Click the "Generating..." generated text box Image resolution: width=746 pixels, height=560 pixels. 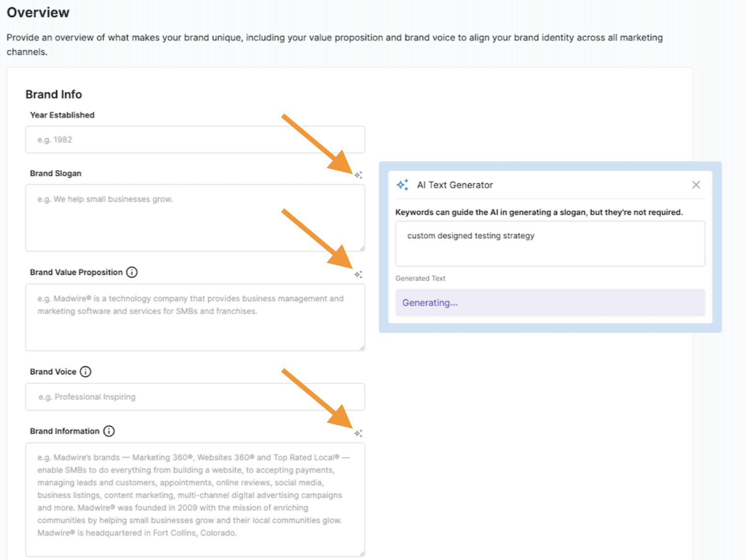pos(550,303)
